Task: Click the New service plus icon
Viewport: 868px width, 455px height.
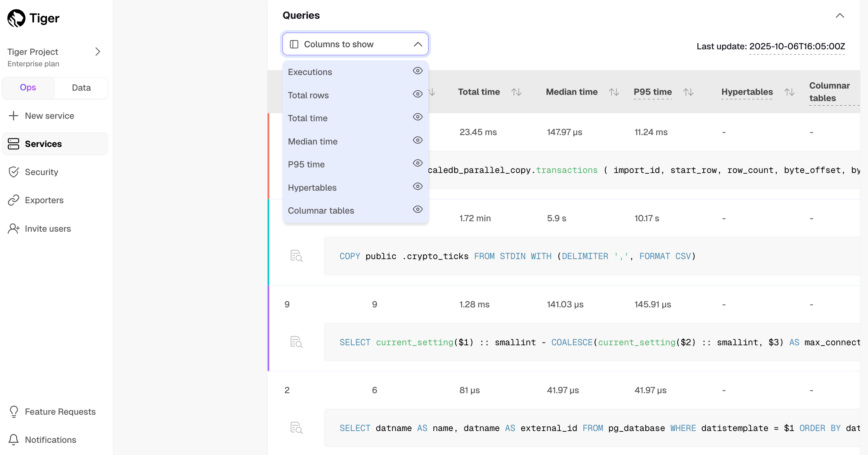Action: (x=14, y=116)
